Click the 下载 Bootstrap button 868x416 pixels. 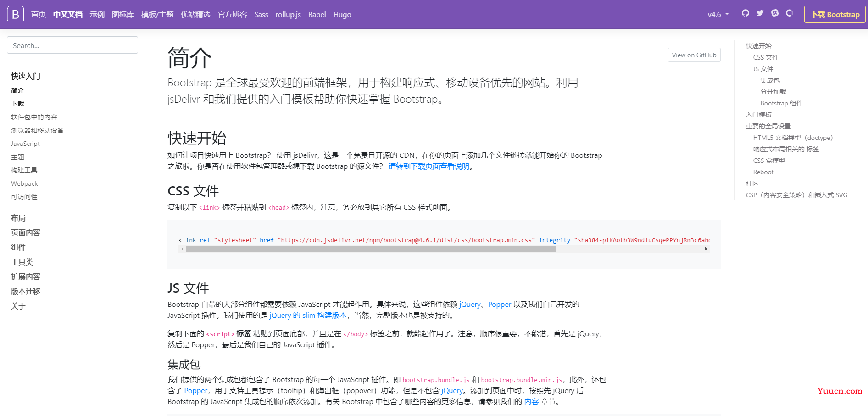835,14
